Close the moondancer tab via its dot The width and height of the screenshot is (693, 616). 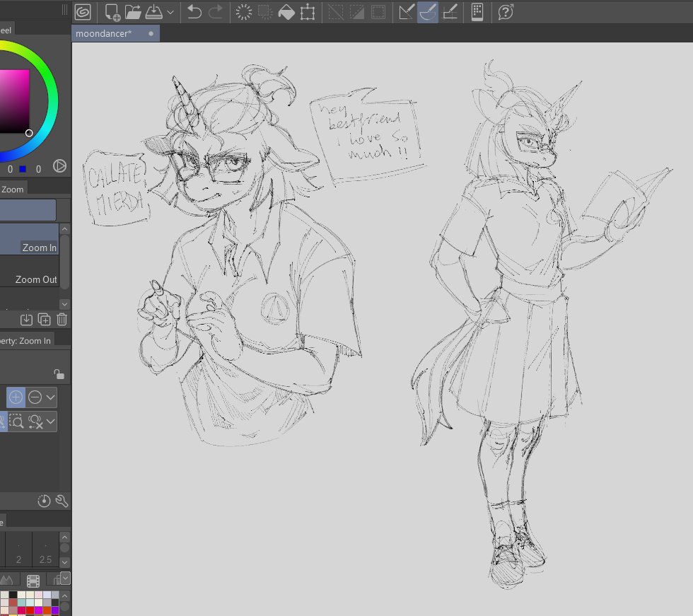151,33
